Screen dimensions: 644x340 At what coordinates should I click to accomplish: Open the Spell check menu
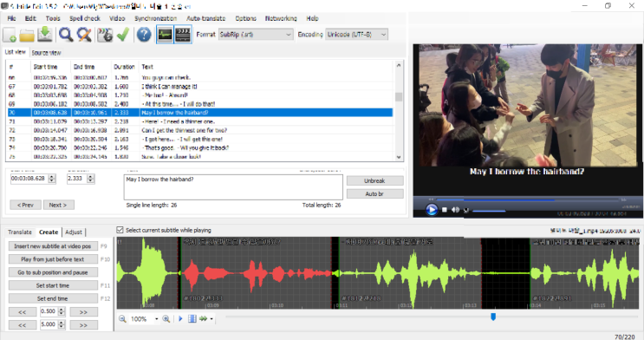click(x=85, y=18)
